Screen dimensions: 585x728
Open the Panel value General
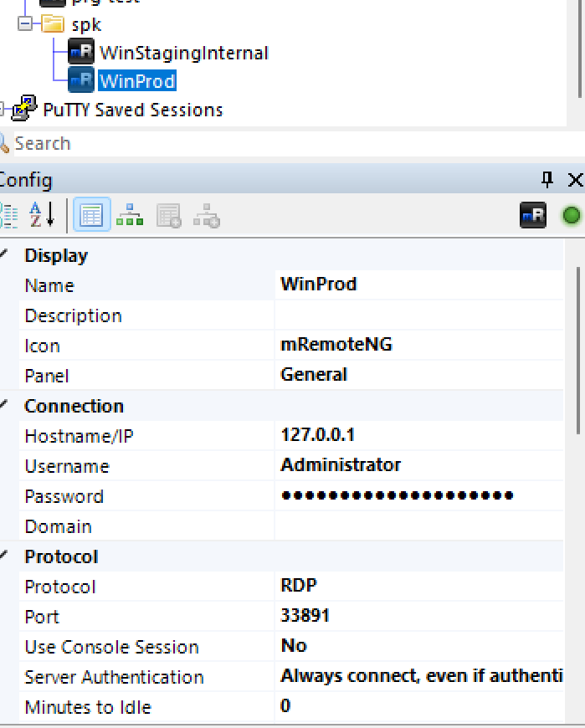click(419, 375)
